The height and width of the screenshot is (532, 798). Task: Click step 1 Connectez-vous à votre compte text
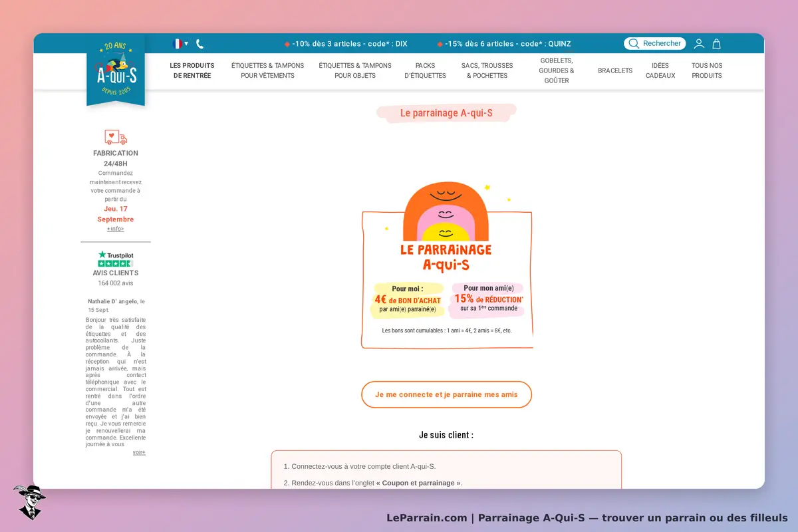point(360,467)
